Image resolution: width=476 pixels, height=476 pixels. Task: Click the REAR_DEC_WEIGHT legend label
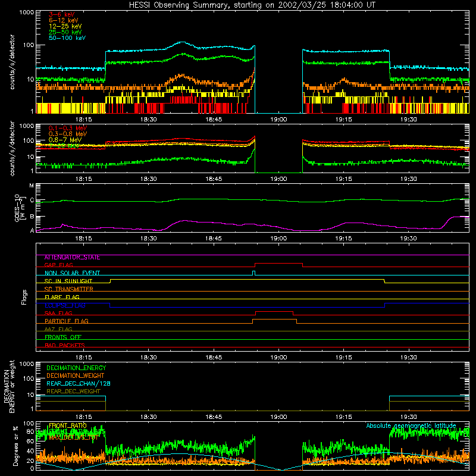73,392
